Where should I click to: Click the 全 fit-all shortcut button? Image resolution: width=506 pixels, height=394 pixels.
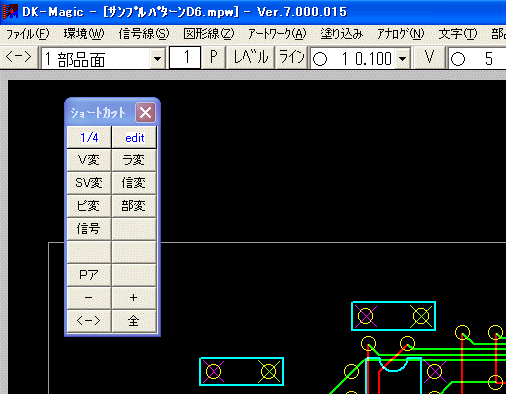[x=134, y=321]
